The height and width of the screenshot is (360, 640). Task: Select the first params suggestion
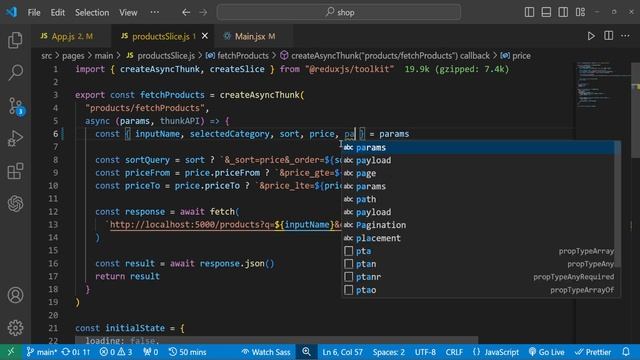pos(478,147)
